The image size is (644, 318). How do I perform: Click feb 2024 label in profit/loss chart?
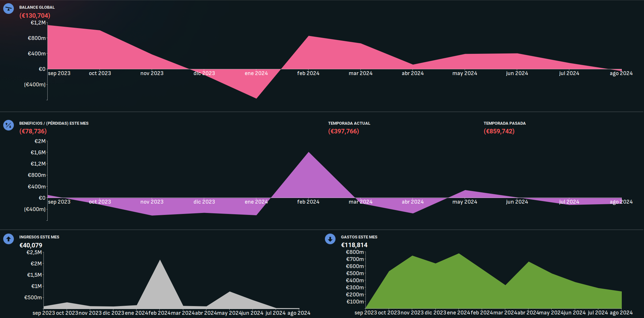pyautogui.click(x=308, y=202)
